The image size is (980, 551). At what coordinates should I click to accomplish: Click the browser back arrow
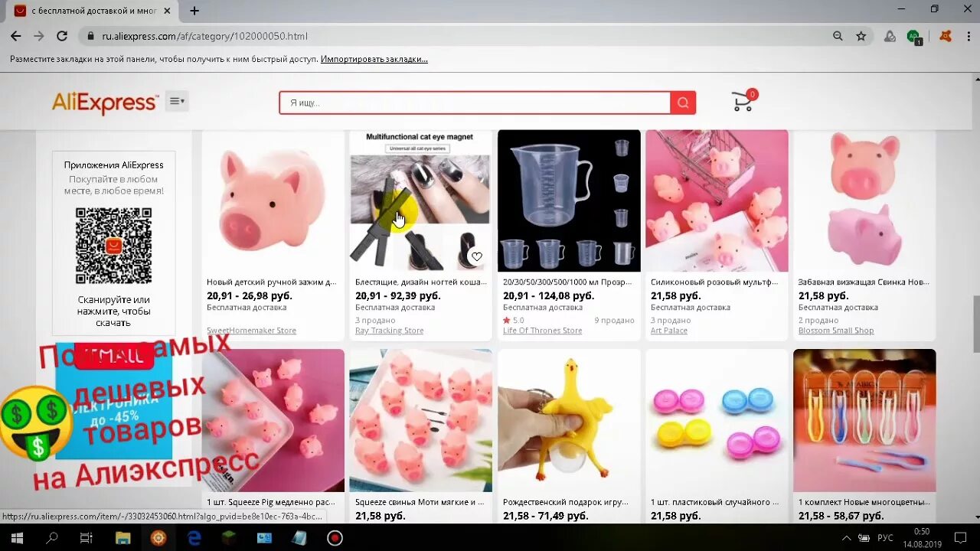[15, 36]
